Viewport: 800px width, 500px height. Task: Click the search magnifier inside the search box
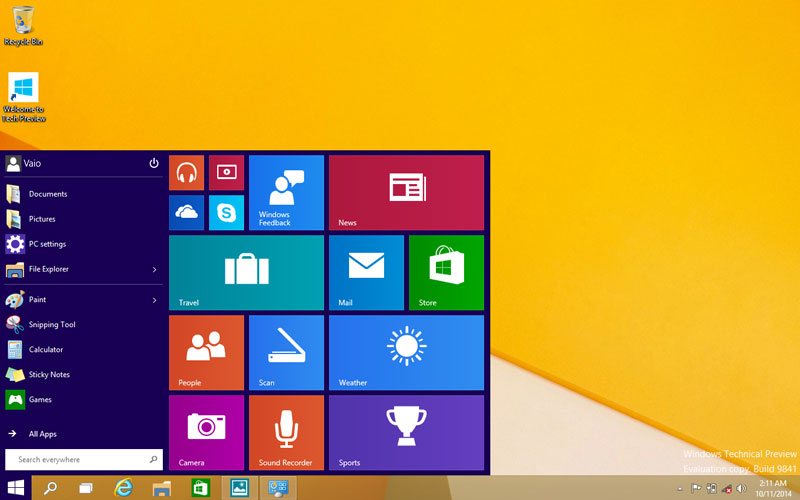[153, 459]
